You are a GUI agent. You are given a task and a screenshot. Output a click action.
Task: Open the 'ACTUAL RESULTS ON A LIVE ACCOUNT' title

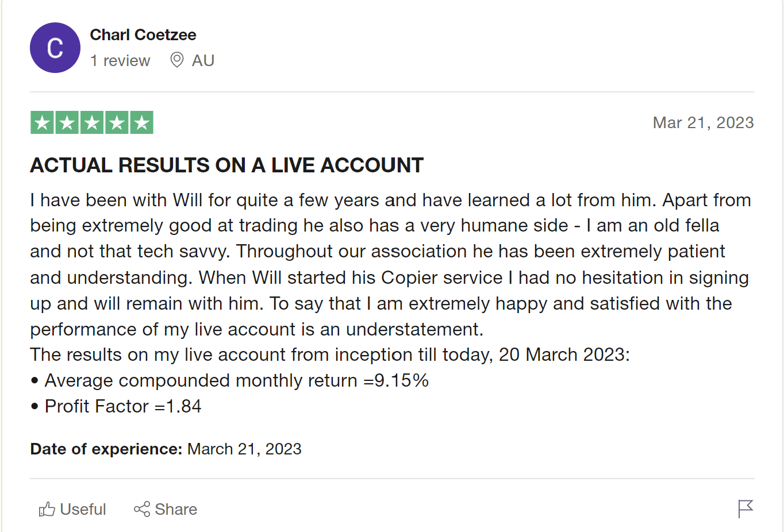click(x=227, y=165)
